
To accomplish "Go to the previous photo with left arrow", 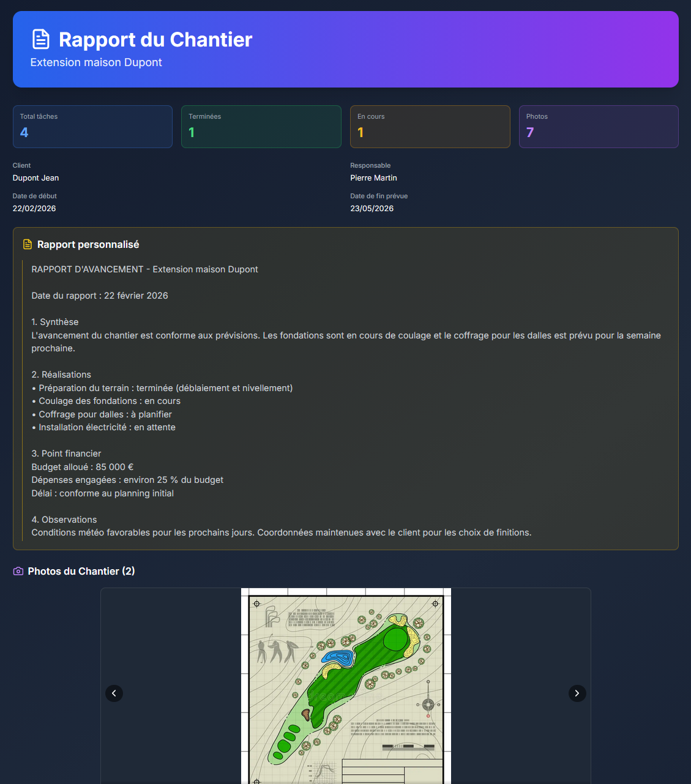I will [114, 693].
